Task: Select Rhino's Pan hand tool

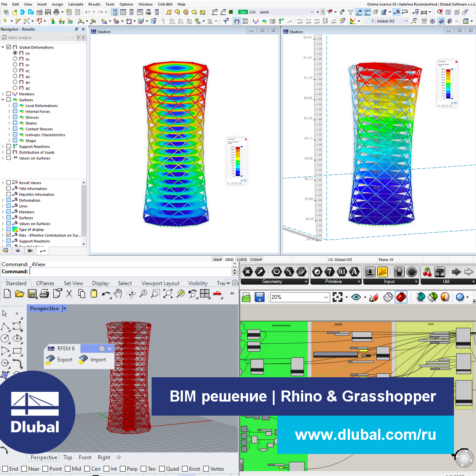Action: click(118, 294)
